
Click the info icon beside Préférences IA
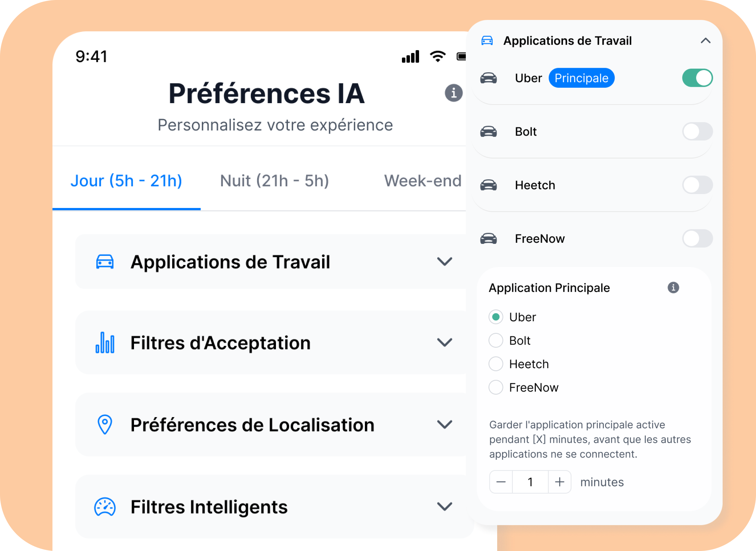pos(453,93)
